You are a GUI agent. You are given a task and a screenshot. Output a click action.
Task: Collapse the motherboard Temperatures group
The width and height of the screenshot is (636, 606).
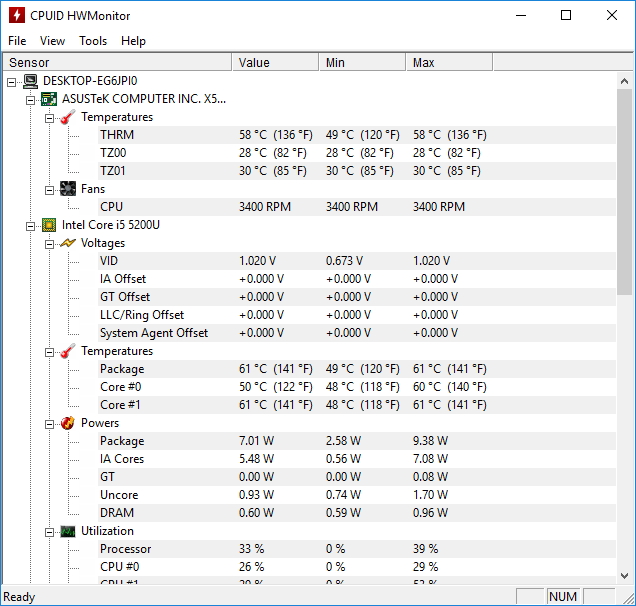pyautogui.click(x=49, y=118)
